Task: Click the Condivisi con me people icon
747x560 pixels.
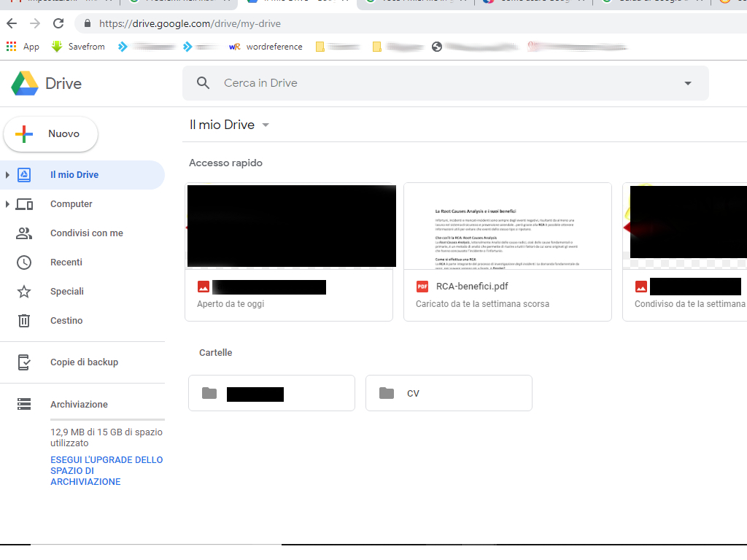Action: tap(24, 233)
